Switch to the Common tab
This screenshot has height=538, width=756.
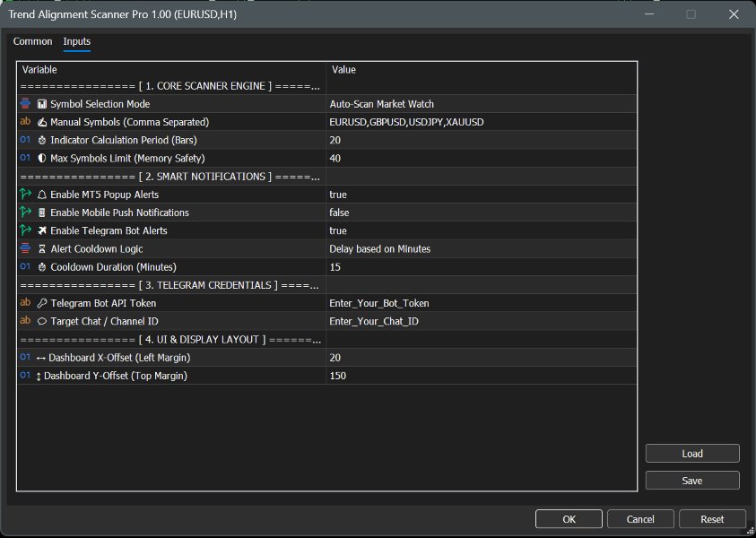pyautogui.click(x=33, y=41)
